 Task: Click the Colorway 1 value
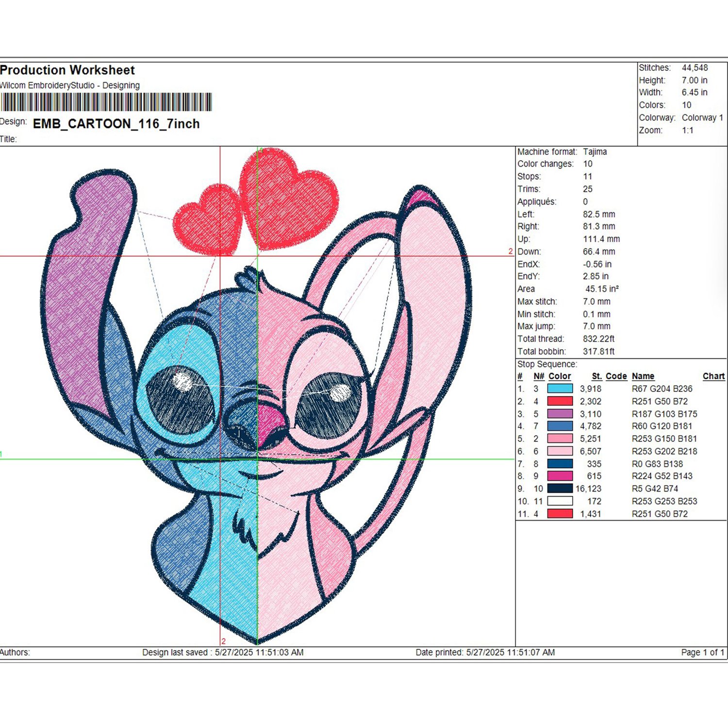702,118
